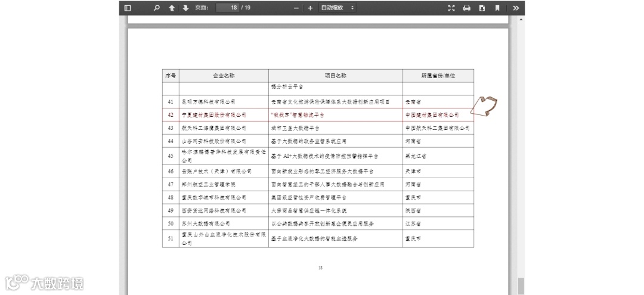This screenshot has width=644, height=295.
Task: Click 重庆市 in row 51
Action: point(413,238)
